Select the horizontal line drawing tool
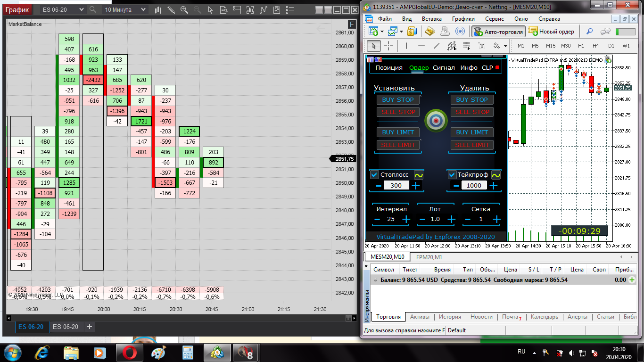This screenshot has height=362, width=644. click(x=421, y=46)
